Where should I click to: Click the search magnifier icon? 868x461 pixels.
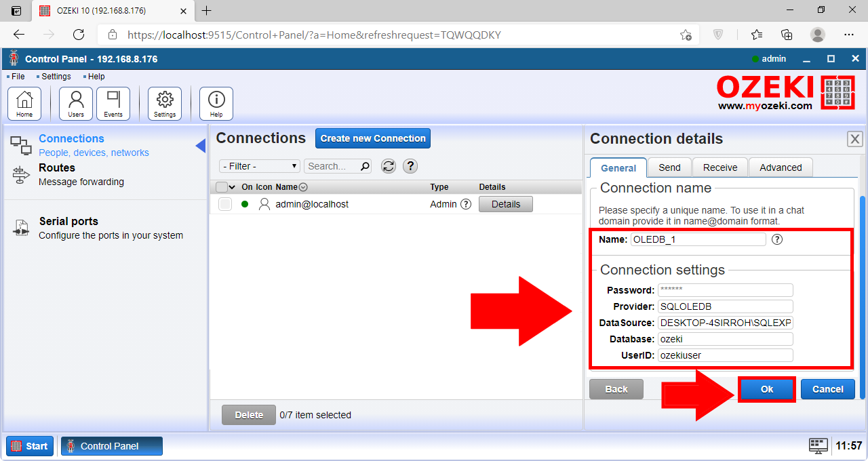[365, 166]
